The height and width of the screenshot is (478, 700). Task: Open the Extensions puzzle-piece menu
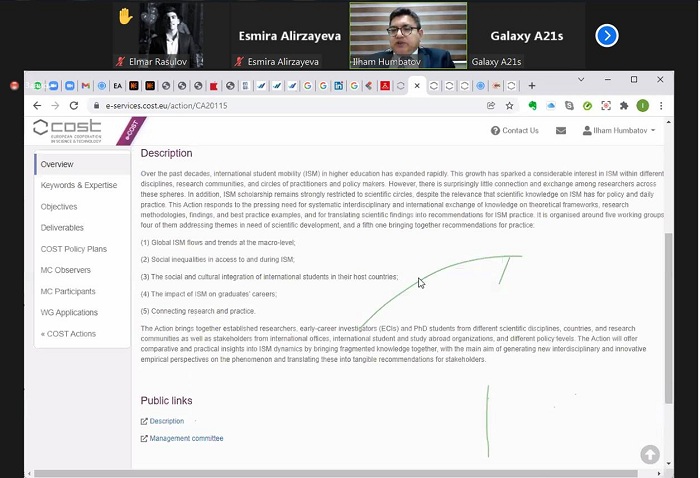(624, 106)
